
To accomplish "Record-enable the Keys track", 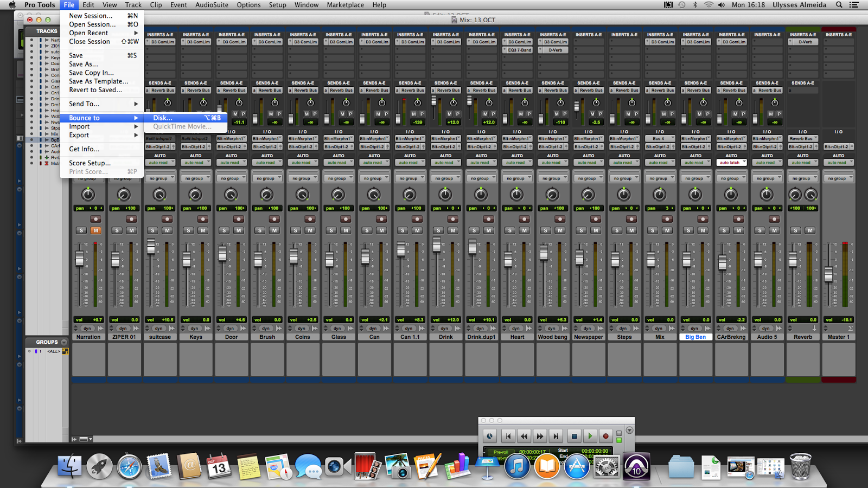I will pyautogui.click(x=203, y=219).
